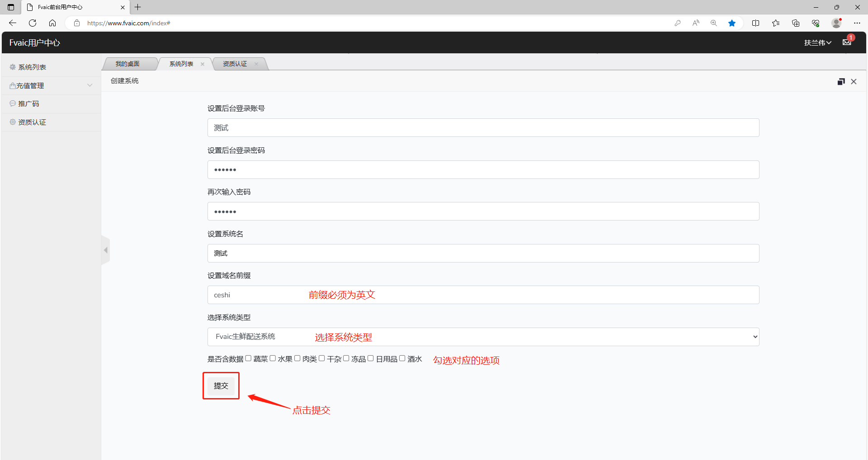
Task: Click the 提交 button
Action: coord(221,386)
